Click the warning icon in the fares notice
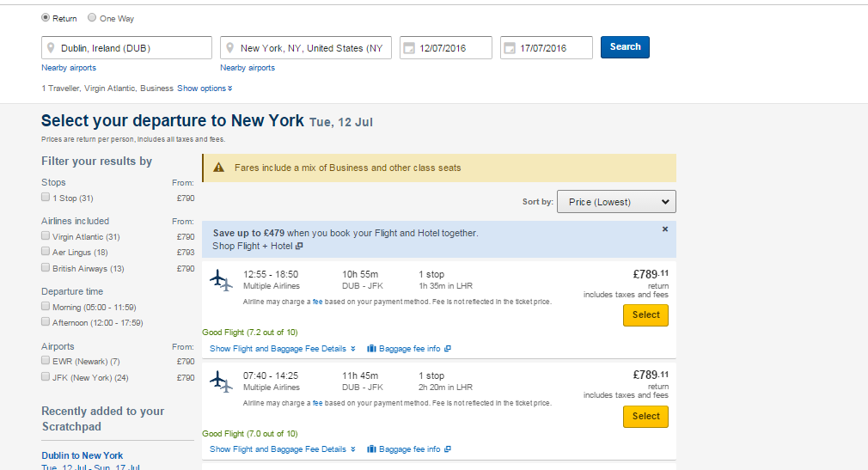 (219, 168)
